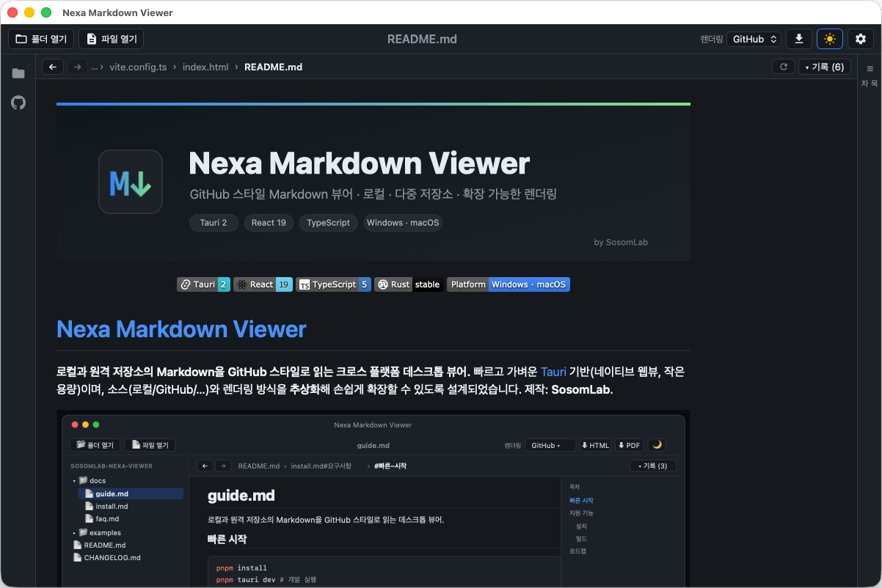Toggle the sun light theme button
The width and height of the screenshot is (882, 588).
830,39
